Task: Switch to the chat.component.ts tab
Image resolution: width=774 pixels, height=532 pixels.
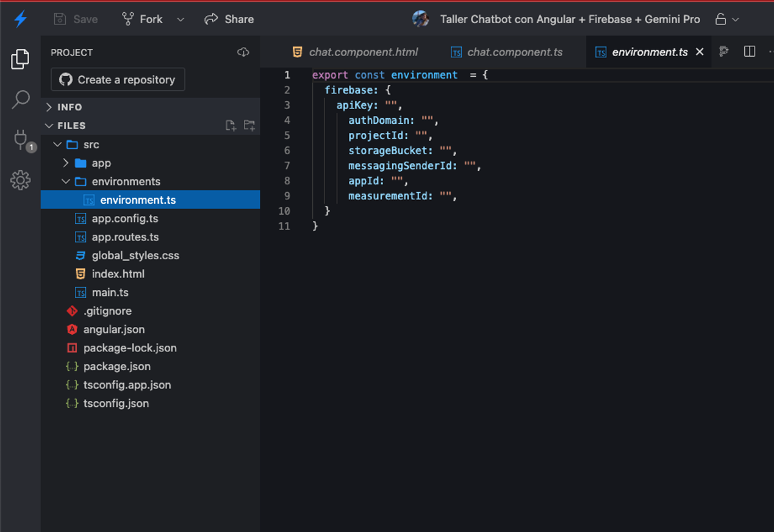Action: pos(507,52)
